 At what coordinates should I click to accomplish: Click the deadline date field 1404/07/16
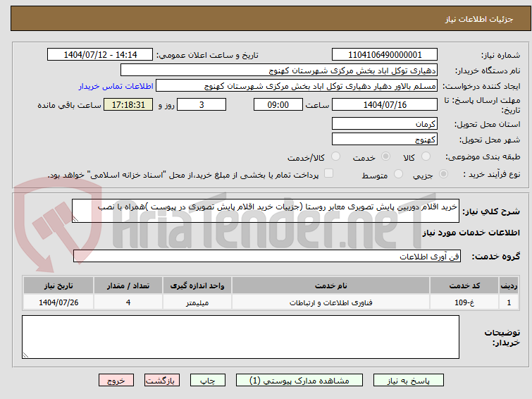coord(385,104)
